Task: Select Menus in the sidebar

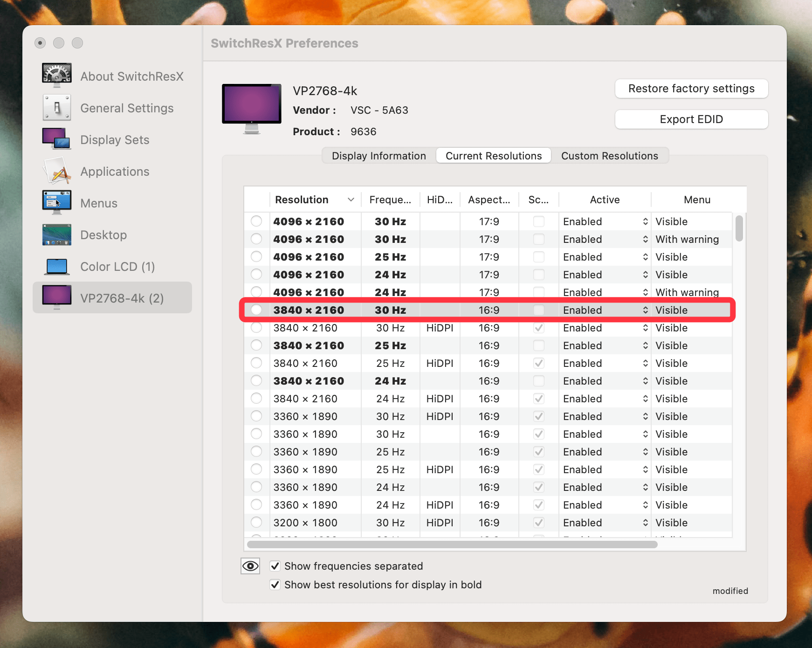Action: coord(98,203)
